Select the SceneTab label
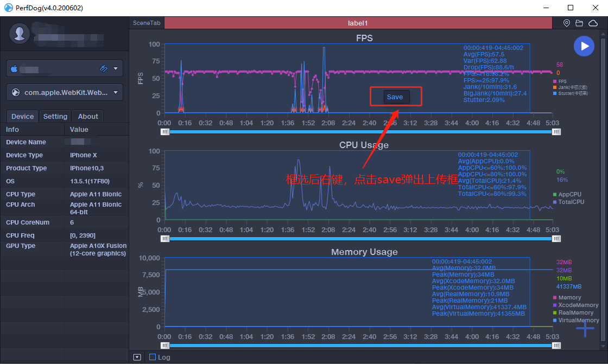 (147, 23)
